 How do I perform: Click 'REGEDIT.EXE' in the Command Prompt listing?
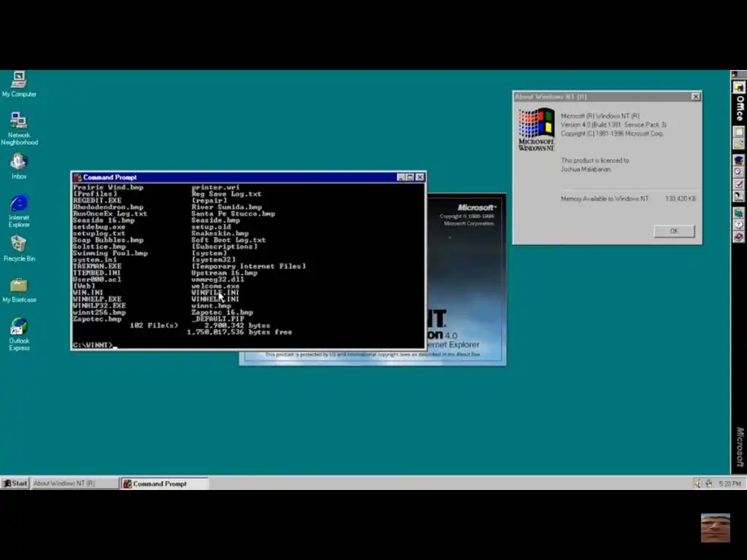pyautogui.click(x=97, y=201)
